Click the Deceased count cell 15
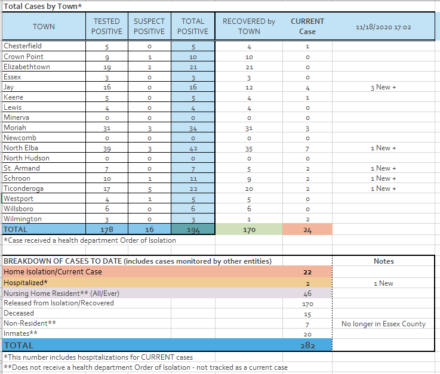 (307, 314)
